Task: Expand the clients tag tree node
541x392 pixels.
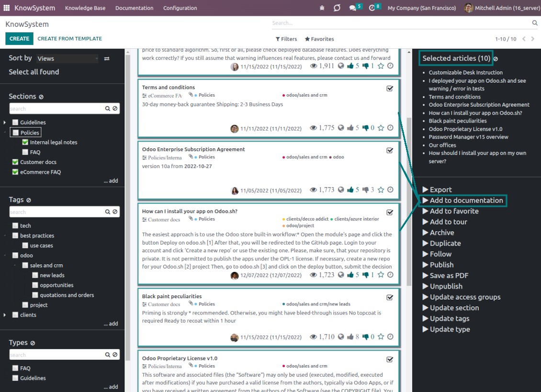Action: click(x=5, y=315)
